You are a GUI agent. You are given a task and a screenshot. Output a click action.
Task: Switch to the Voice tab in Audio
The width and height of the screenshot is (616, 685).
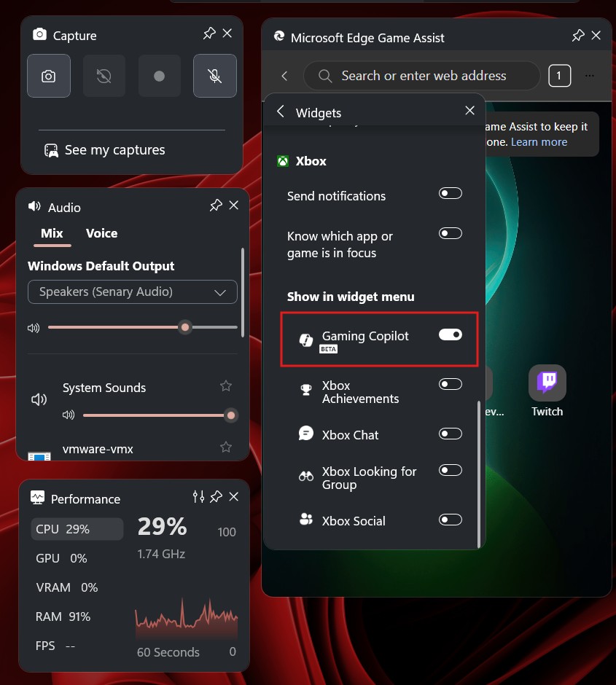tap(101, 233)
